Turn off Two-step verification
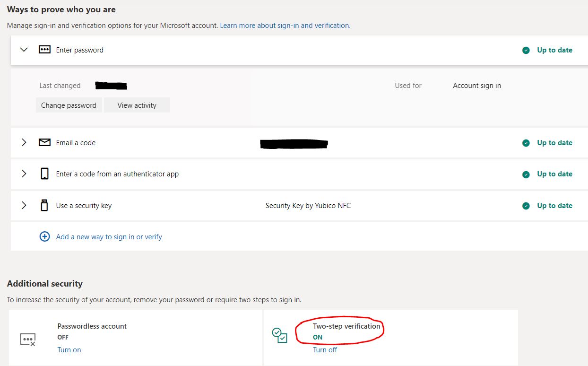 point(325,350)
